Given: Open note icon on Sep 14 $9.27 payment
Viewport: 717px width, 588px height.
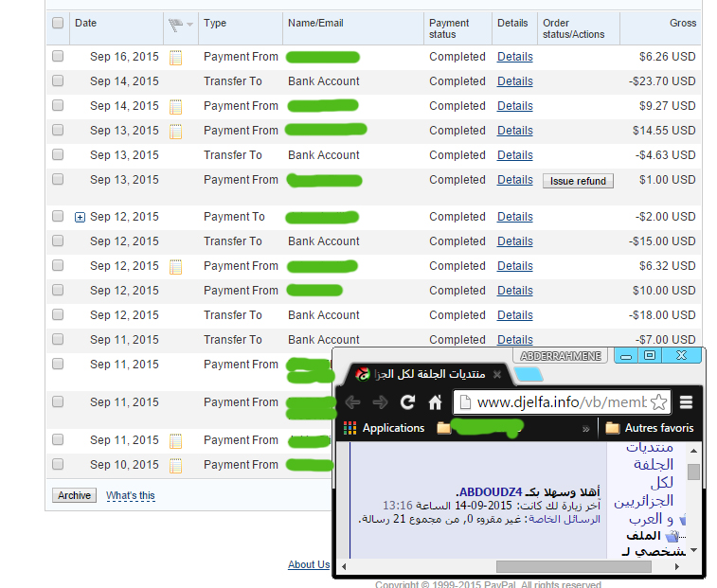Looking at the screenshot, I should [x=175, y=107].
